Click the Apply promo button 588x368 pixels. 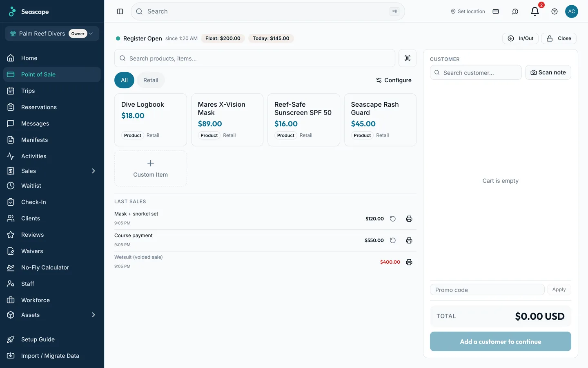tap(559, 289)
